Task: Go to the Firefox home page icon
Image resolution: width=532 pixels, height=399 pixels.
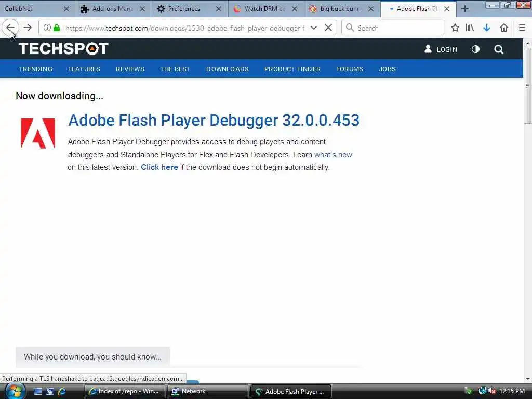Action: point(504,28)
